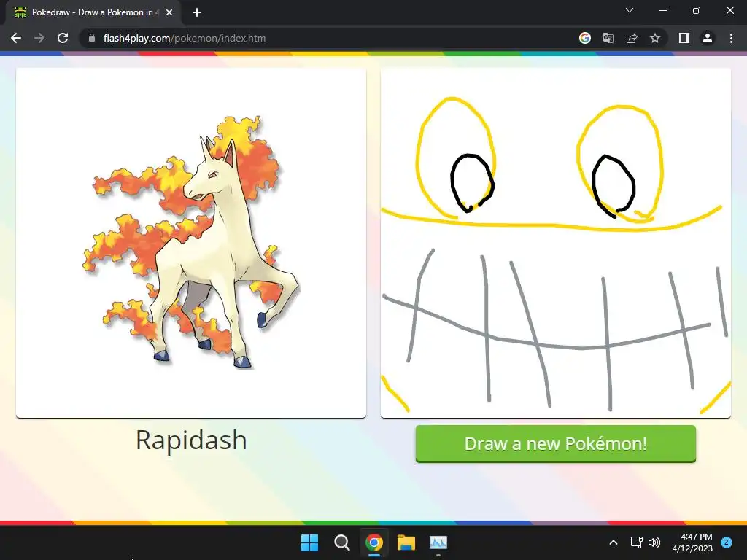The image size is (747, 560).
Task: Open the Google icon in address bar
Action: (585, 38)
